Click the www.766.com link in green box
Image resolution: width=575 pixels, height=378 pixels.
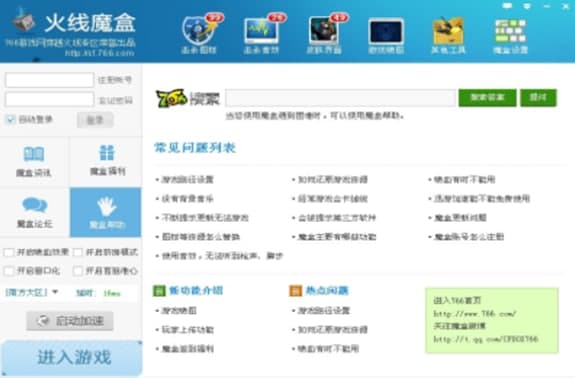[x=475, y=314]
